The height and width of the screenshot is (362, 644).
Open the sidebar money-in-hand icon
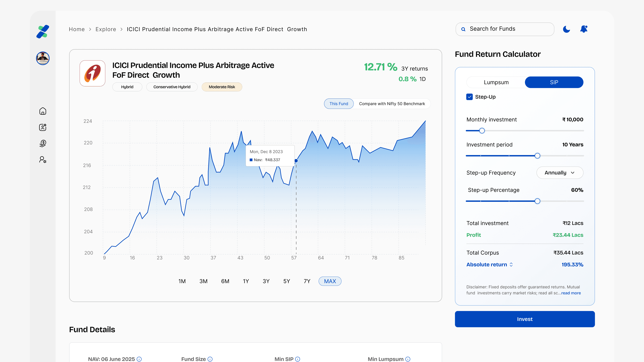(x=43, y=143)
